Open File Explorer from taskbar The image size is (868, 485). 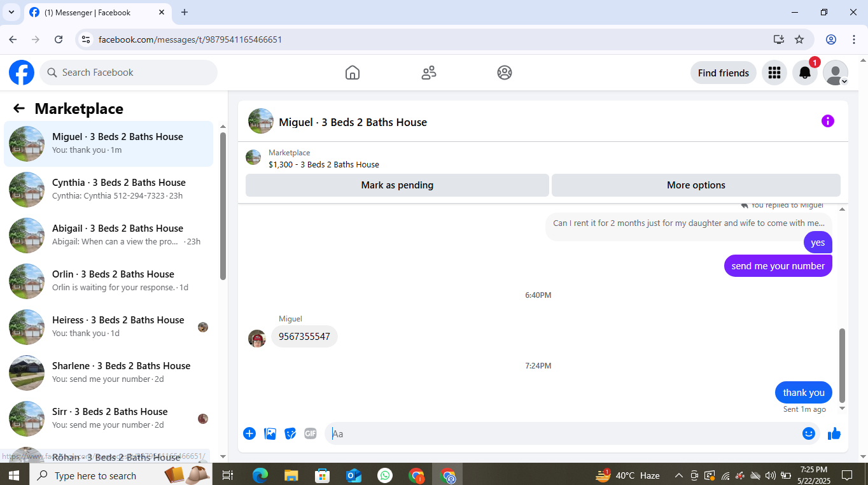291,475
